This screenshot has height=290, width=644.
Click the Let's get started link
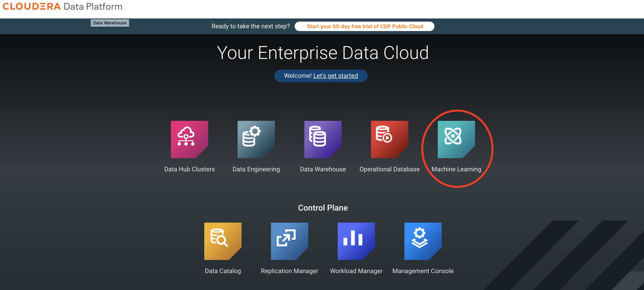(x=335, y=76)
